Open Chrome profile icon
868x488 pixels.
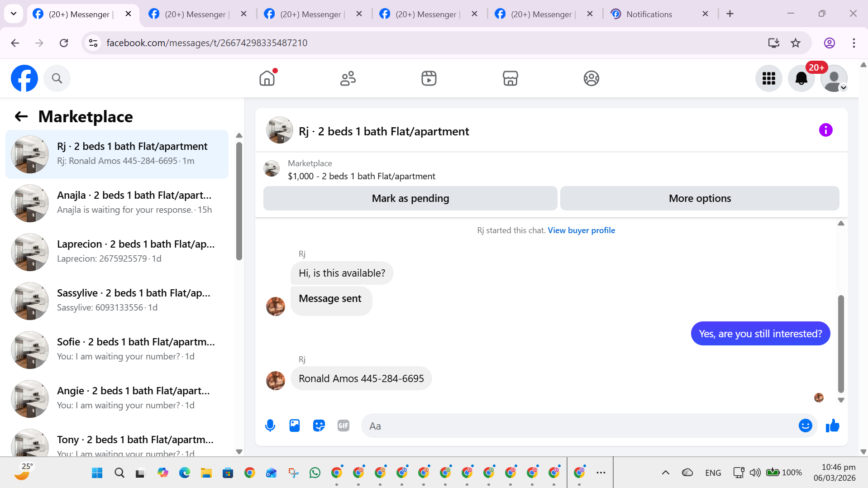pyautogui.click(x=829, y=43)
